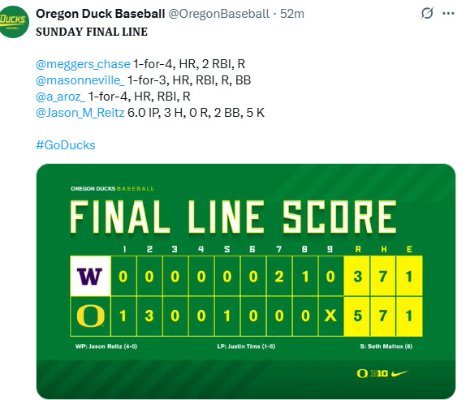Click the Oregon O logo in scoreboard
The image size is (466, 400).
pyautogui.click(x=90, y=316)
